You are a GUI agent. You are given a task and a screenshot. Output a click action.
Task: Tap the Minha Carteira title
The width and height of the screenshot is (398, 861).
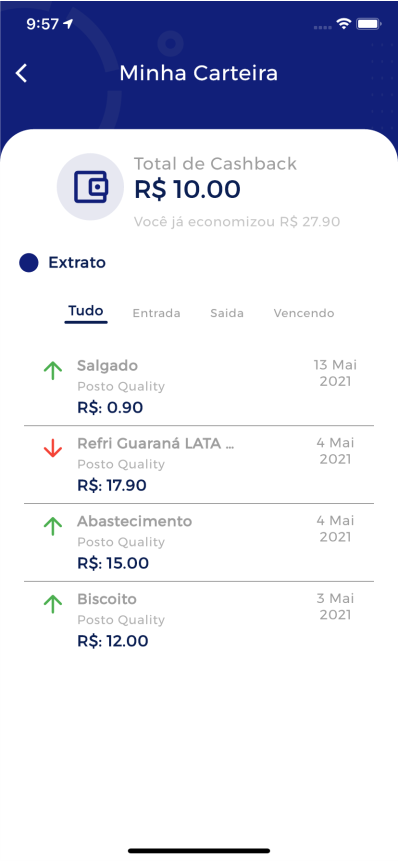(199, 73)
